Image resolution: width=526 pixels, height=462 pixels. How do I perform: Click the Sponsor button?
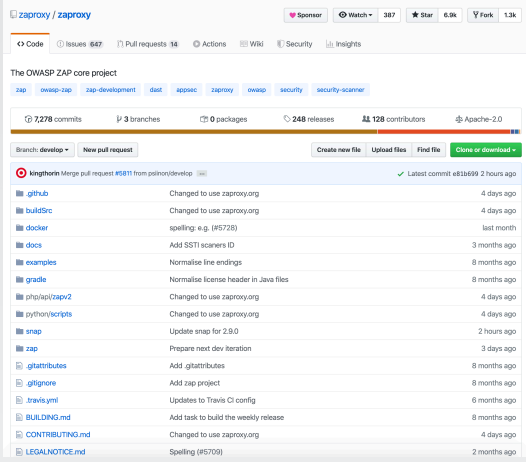[306, 15]
